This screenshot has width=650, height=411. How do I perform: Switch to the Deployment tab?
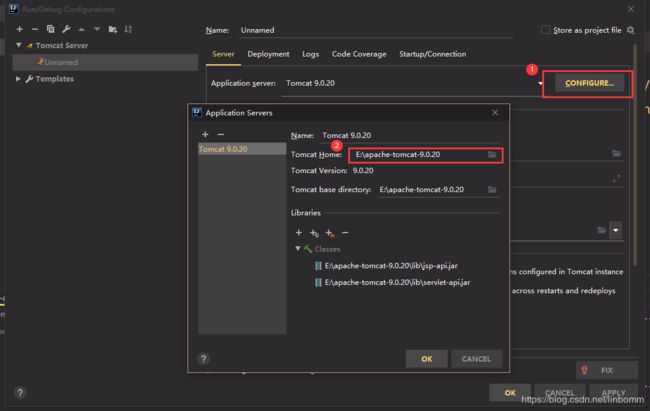point(268,54)
